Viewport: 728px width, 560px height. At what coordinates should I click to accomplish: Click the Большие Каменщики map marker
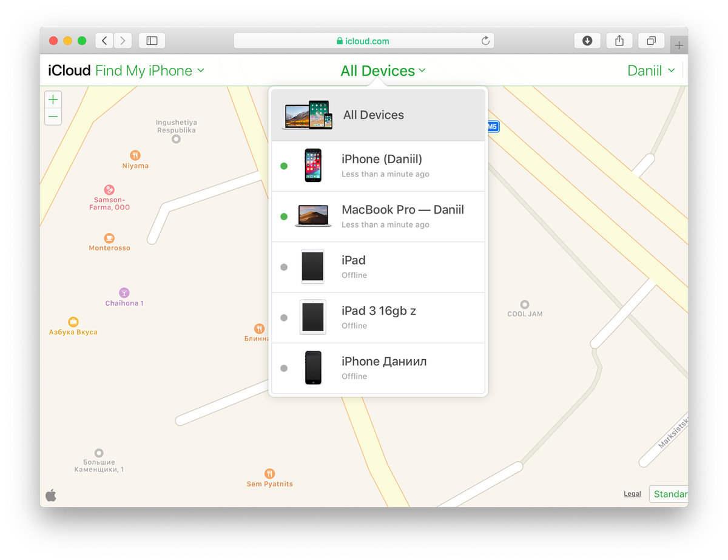point(99,453)
